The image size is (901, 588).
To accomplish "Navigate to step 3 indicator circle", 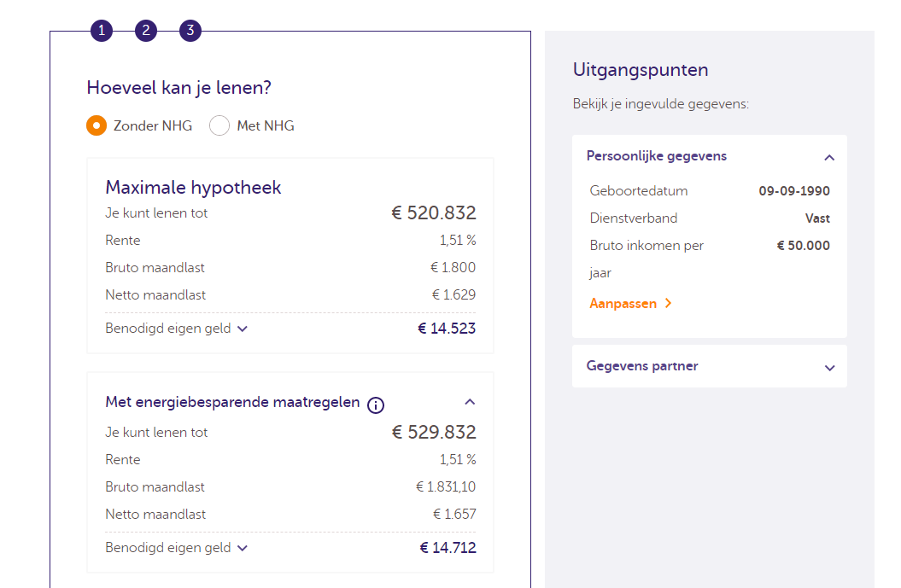I will (x=190, y=31).
